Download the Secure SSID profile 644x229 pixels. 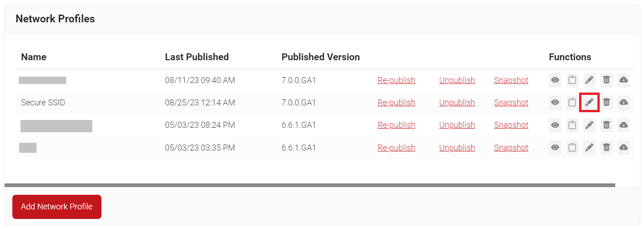point(623,102)
